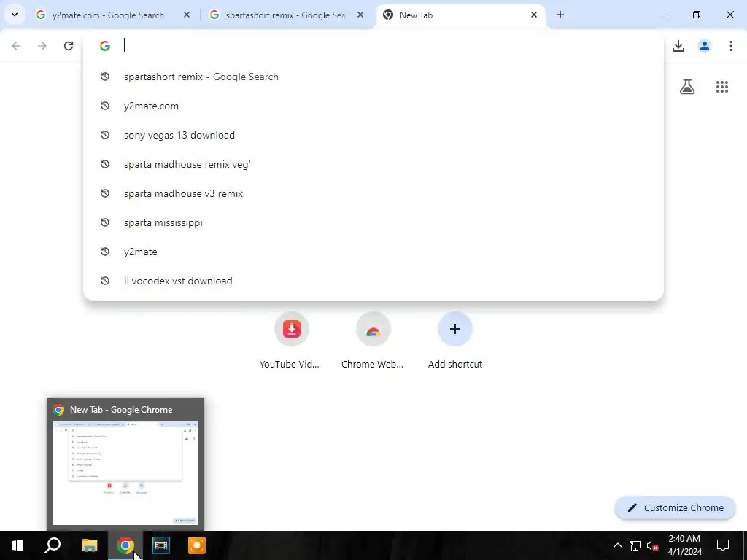This screenshot has height=560, width=747.
Task: Open Windows taskbar search
Action: tap(53, 545)
